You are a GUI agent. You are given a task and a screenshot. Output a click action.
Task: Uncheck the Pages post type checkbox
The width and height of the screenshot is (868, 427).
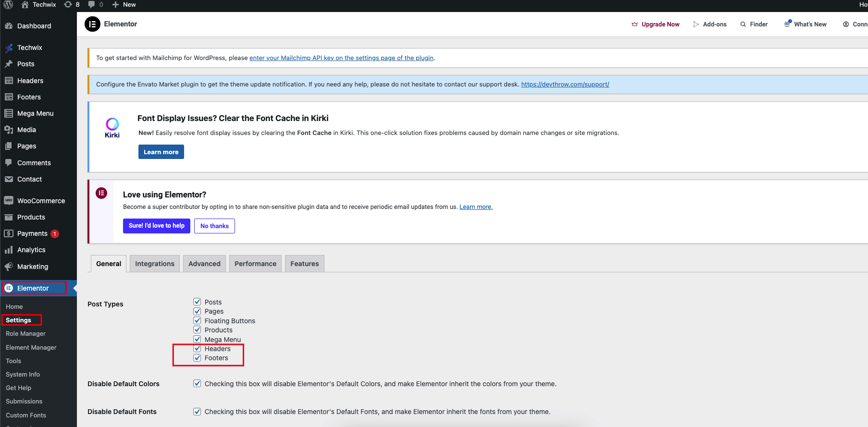(197, 311)
